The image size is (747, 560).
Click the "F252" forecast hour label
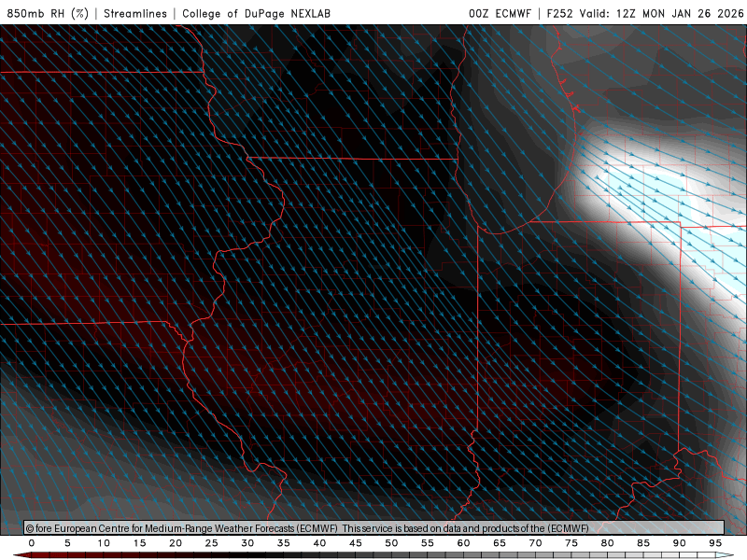coord(559,13)
